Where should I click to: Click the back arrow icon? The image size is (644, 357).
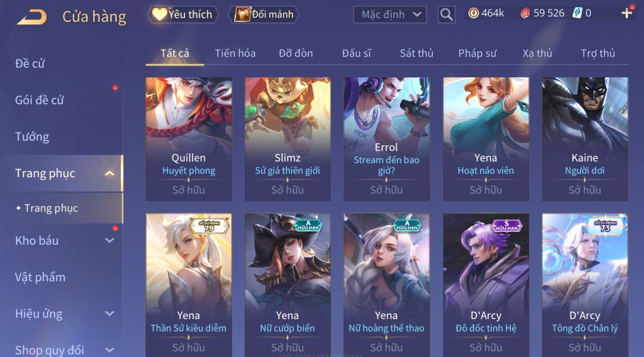tap(32, 17)
